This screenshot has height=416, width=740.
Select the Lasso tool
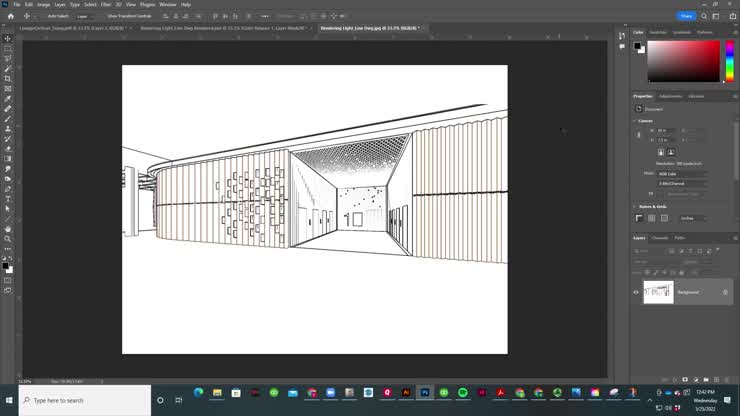pyautogui.click(x=8, y=59)
